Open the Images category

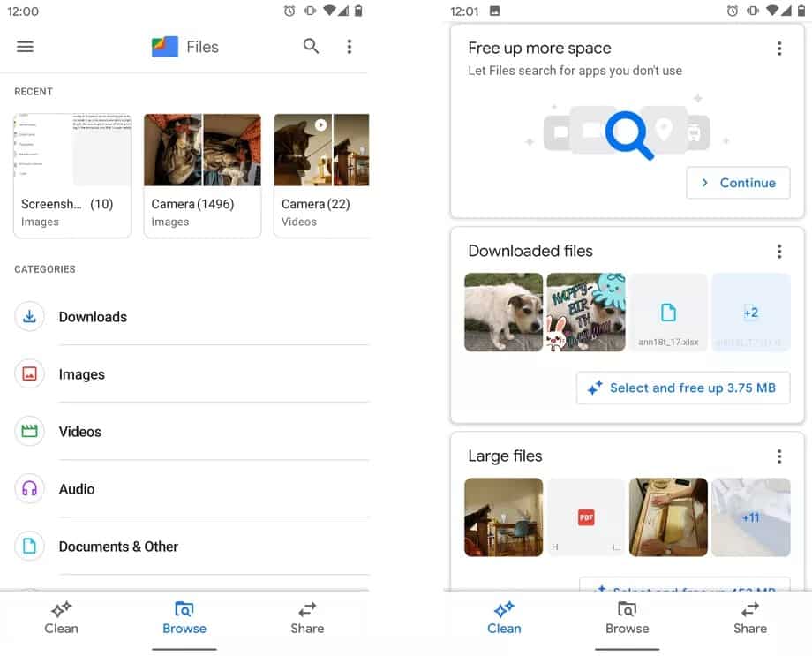coord(192,374)
